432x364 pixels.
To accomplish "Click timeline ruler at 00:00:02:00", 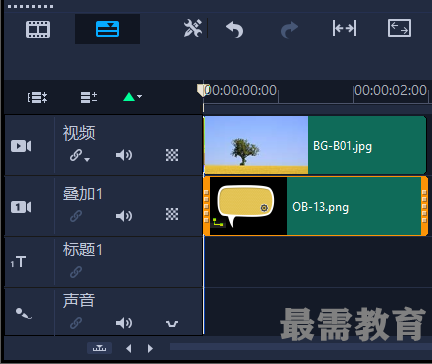I will (390, 90).
